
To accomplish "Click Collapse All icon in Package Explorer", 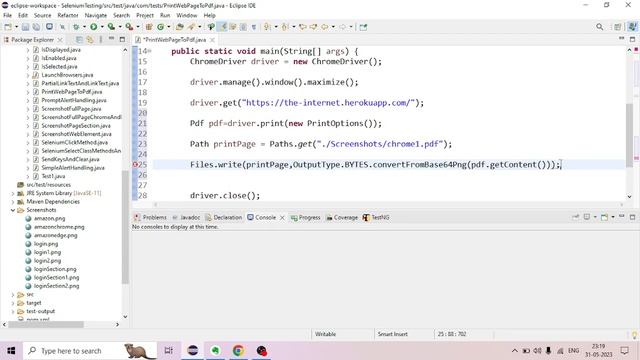I will [x=79, y=40].
